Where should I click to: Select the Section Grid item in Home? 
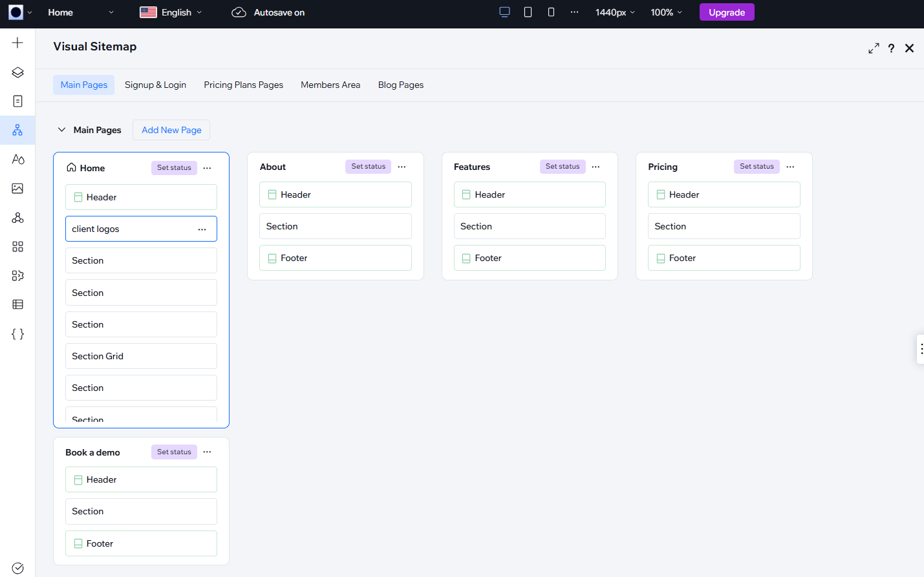[141, 356]
